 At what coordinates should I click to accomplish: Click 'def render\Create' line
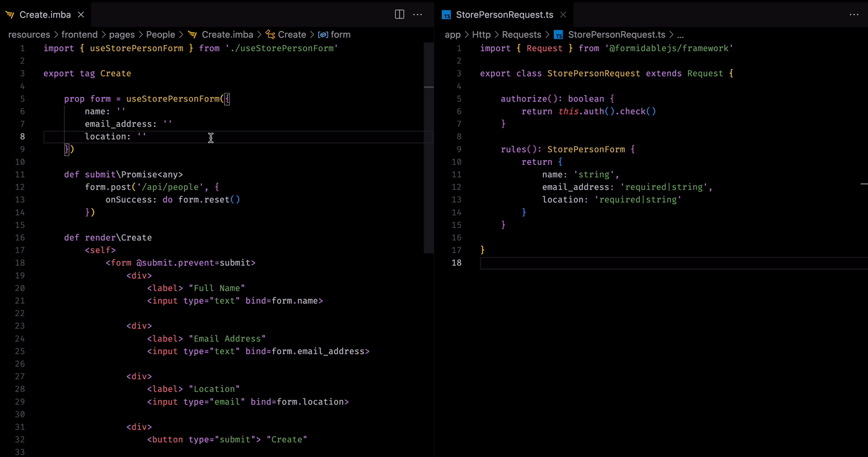click(108, 238)
